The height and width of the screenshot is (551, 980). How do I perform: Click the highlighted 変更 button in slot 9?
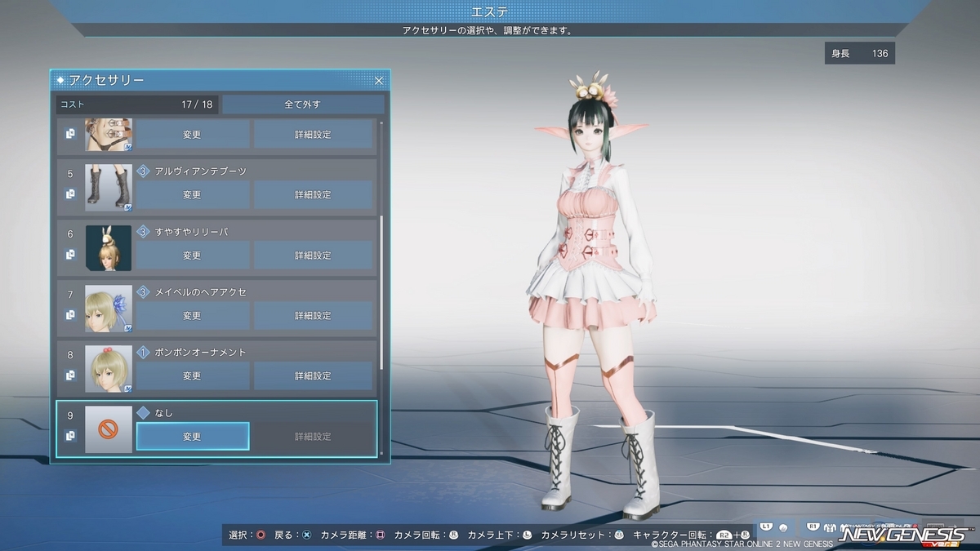point(192,437)
